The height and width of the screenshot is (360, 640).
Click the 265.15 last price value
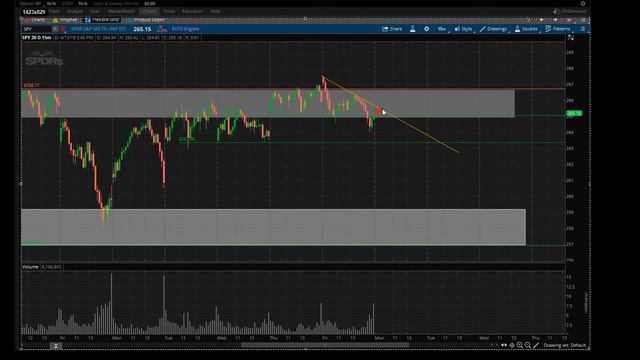tap(142, 29)
